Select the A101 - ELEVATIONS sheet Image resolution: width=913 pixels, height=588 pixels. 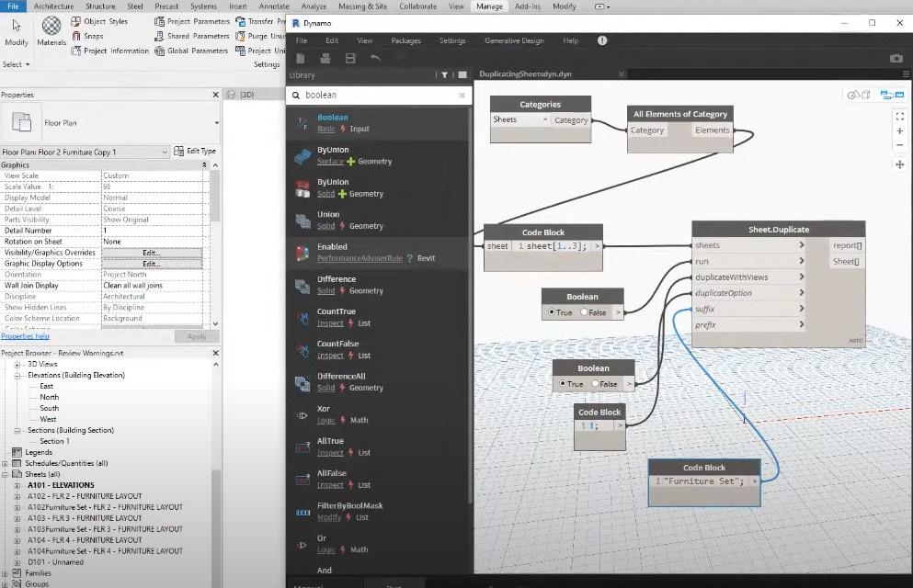point(61,486)
